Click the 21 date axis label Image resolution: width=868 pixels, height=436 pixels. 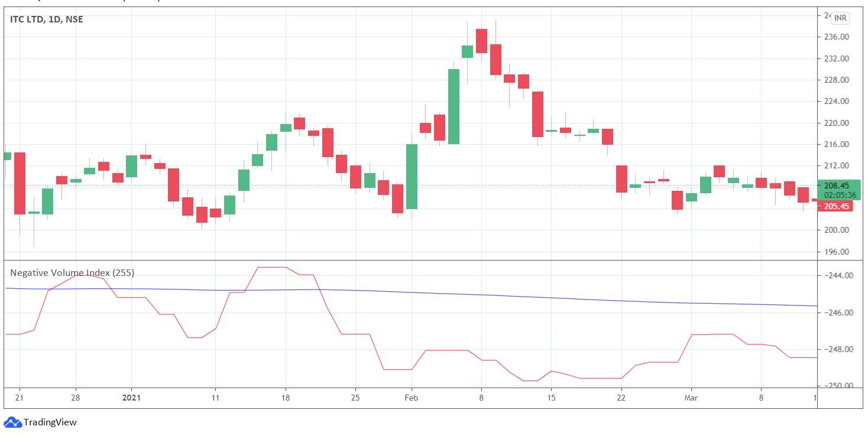click(x=20, y=398)
